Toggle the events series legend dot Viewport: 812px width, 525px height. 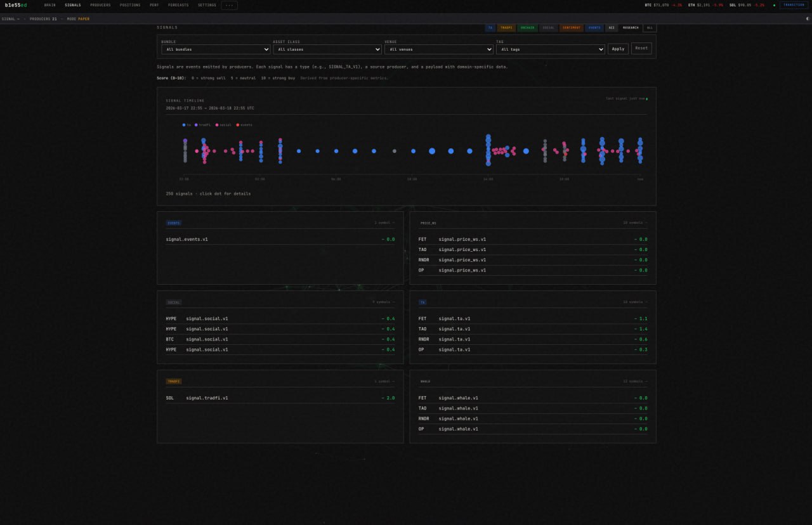(x=238, y=125)
